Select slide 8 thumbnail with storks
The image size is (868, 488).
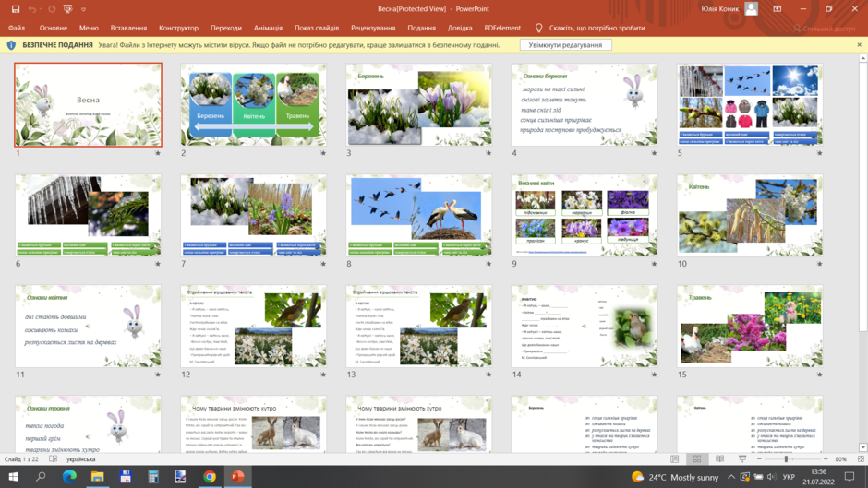click(x=419, y=215)
